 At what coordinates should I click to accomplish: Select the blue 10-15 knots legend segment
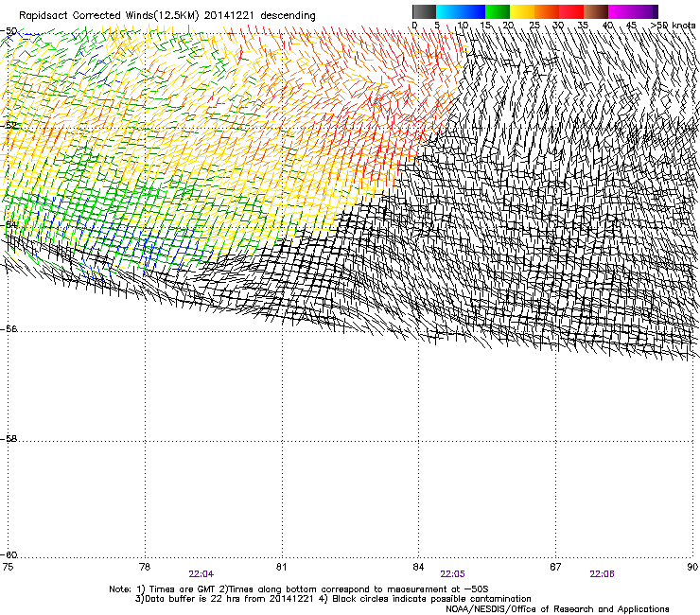pyautogui.click(x=473, y=11)
